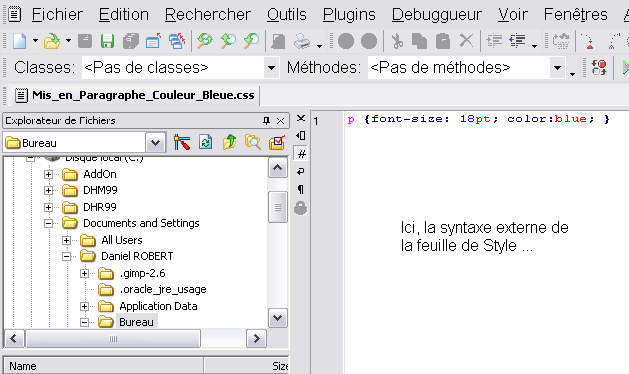Screen dimensions: 629x374
Task: Click the Open folder toolbar icon
Action: click(52, 41)
